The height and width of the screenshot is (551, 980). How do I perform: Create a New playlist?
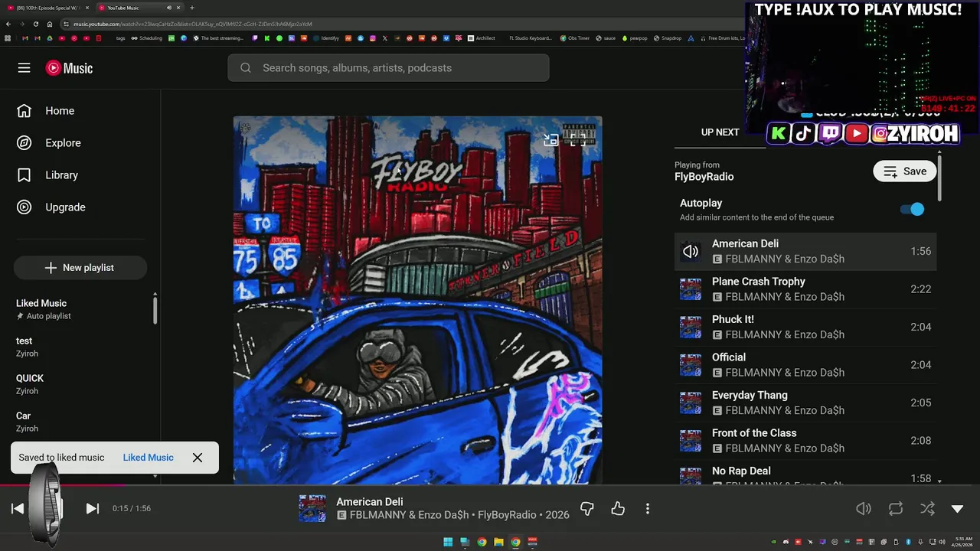(80, 268)
